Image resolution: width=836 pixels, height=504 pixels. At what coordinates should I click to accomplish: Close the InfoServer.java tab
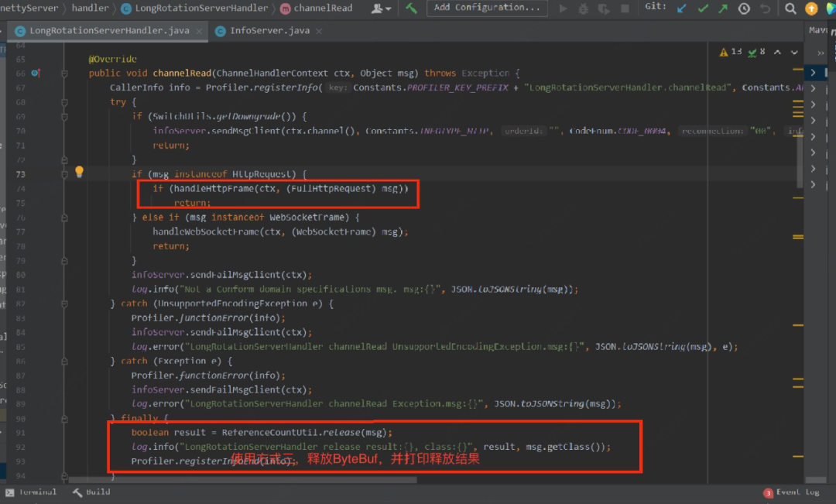[319, 32]
